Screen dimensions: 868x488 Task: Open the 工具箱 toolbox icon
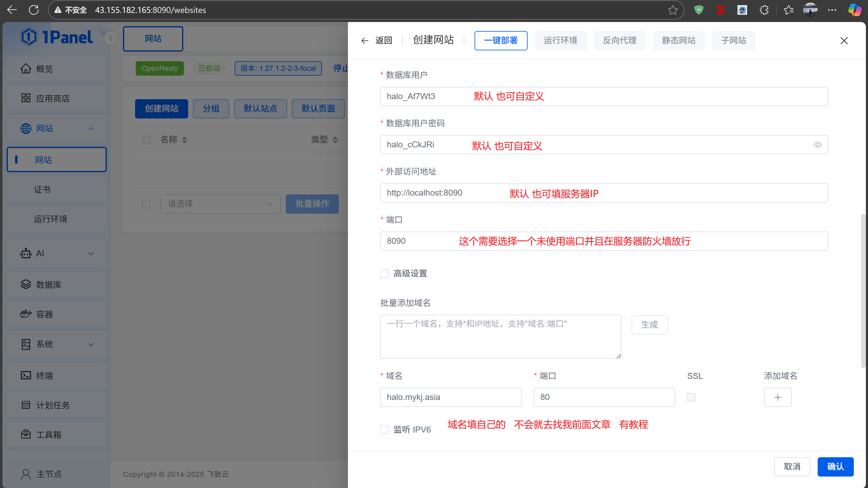point(26,434)
